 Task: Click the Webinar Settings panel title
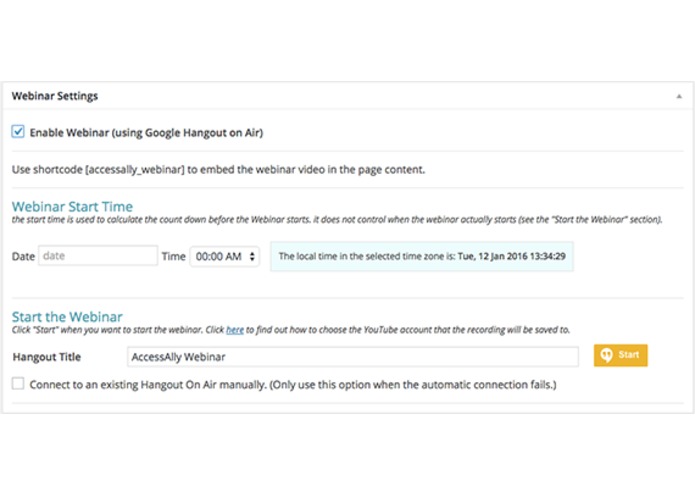pos(55,96)
